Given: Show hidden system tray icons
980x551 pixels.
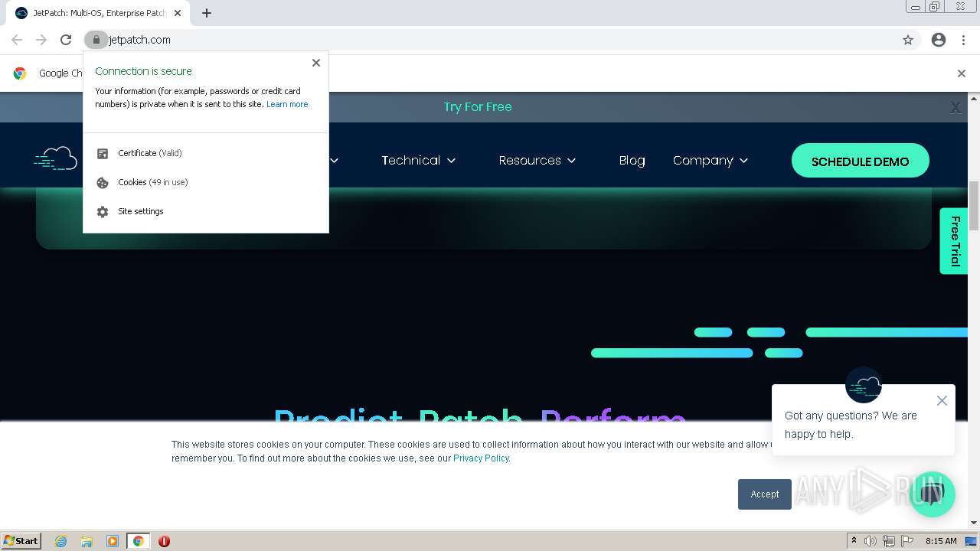Looking at the screenshot, I should (854, 541).
